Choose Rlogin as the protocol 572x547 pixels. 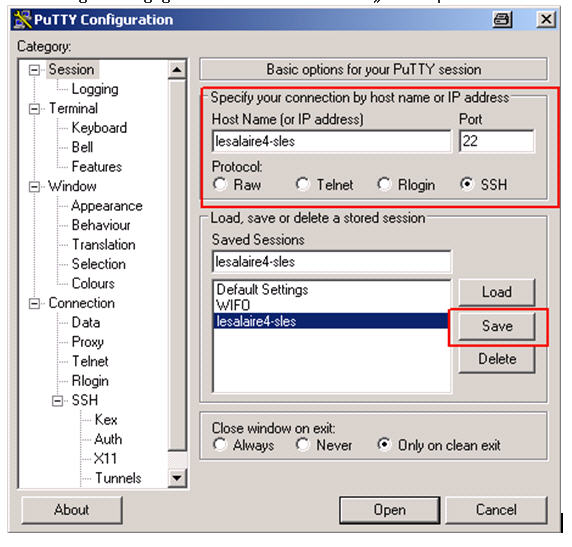click(x=384, y=184)
